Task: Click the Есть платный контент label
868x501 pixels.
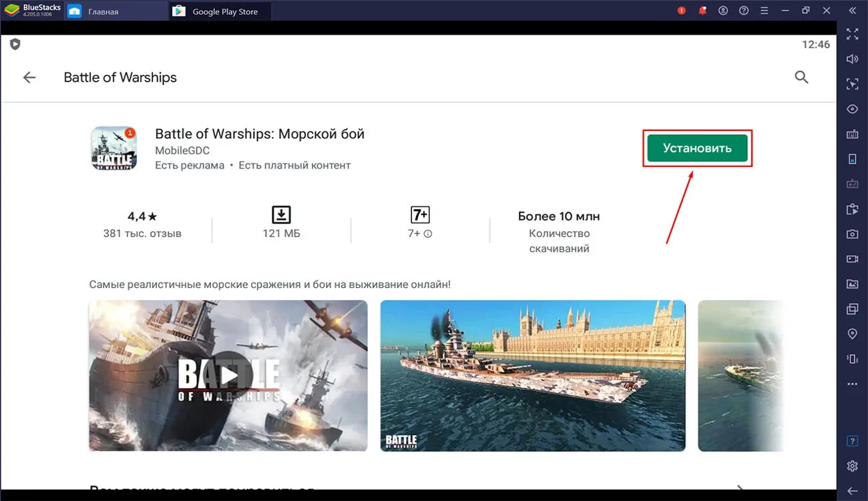Action: 294,165
